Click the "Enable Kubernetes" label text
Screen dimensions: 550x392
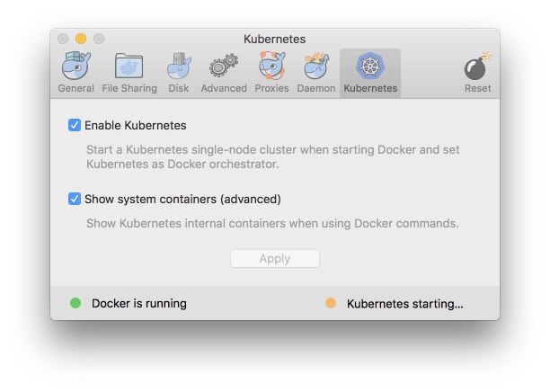click(x=136, y=125)
